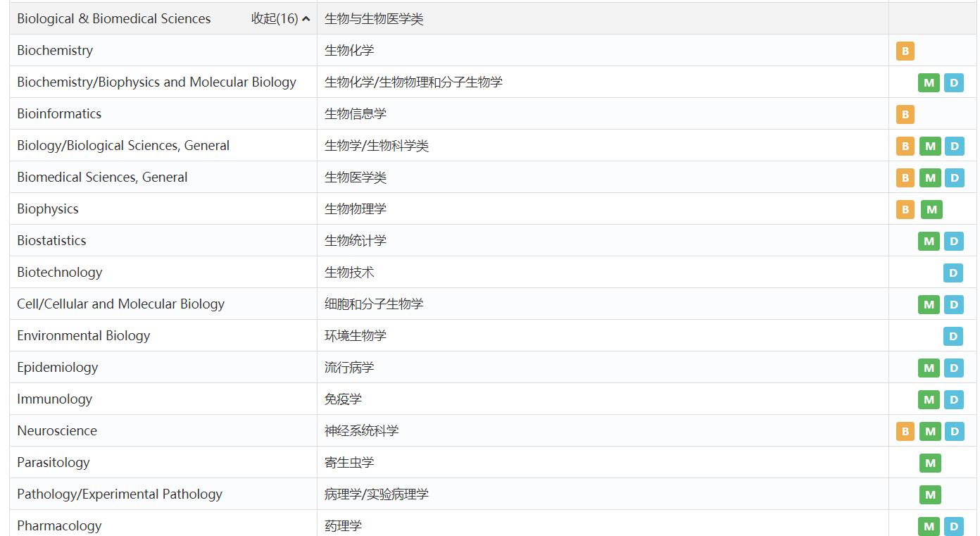
Task: Select the M badge for Biophysics
Action: pos(929,209)
